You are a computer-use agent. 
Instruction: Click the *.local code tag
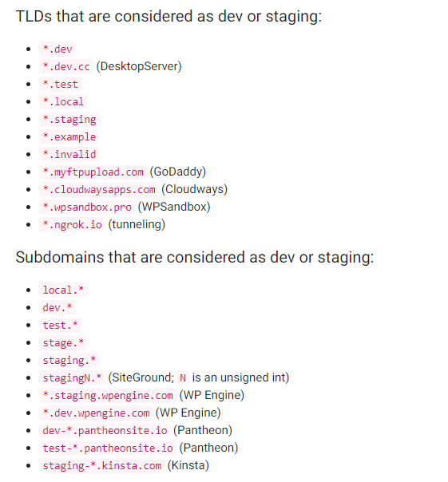[63, 102]
